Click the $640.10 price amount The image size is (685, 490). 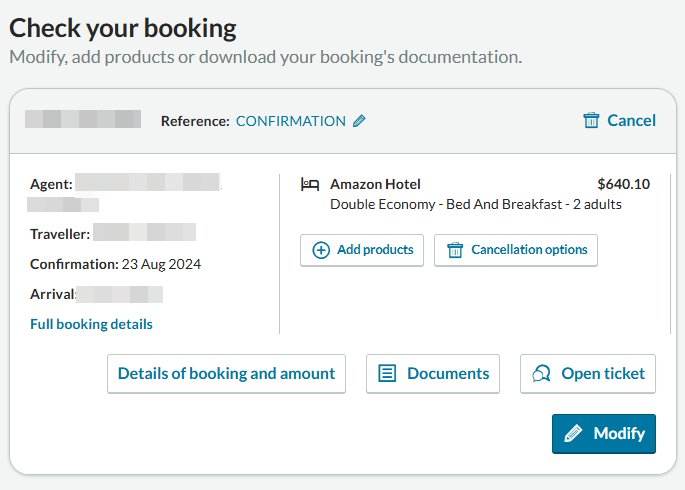point(623,184)
